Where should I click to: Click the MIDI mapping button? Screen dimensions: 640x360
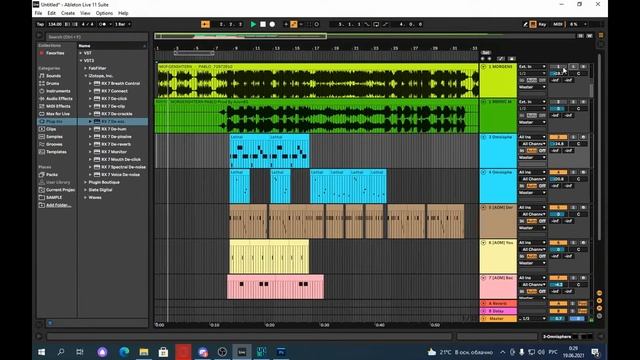pos(558,24)
